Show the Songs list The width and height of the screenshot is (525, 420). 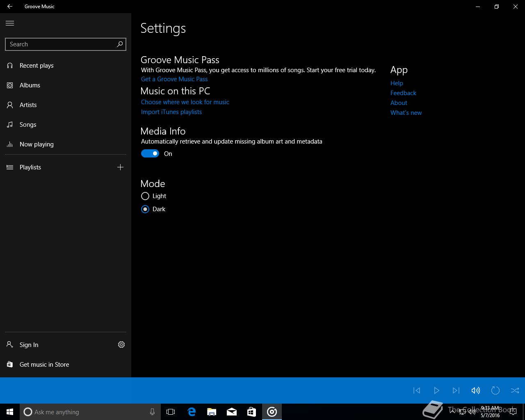click(x=66, y=125)
